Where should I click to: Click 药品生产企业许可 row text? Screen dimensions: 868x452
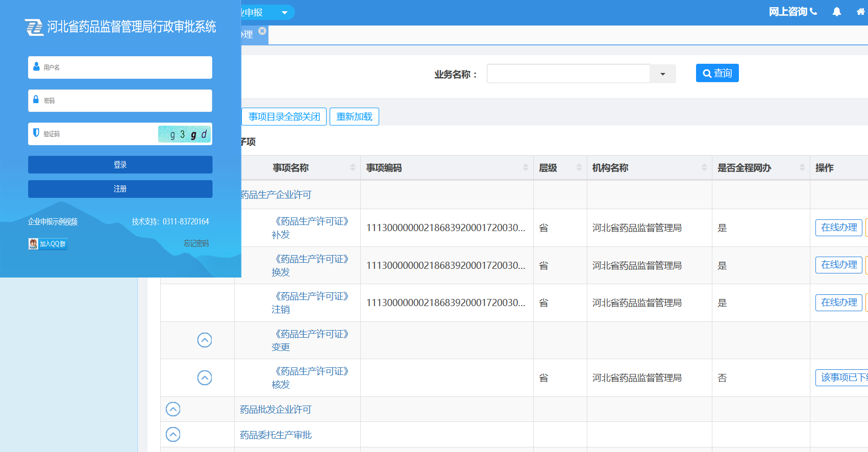point(276,195)
